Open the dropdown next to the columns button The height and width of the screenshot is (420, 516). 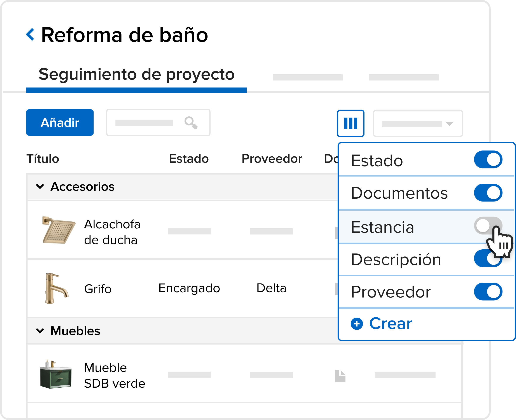click(x=418, y=123)
